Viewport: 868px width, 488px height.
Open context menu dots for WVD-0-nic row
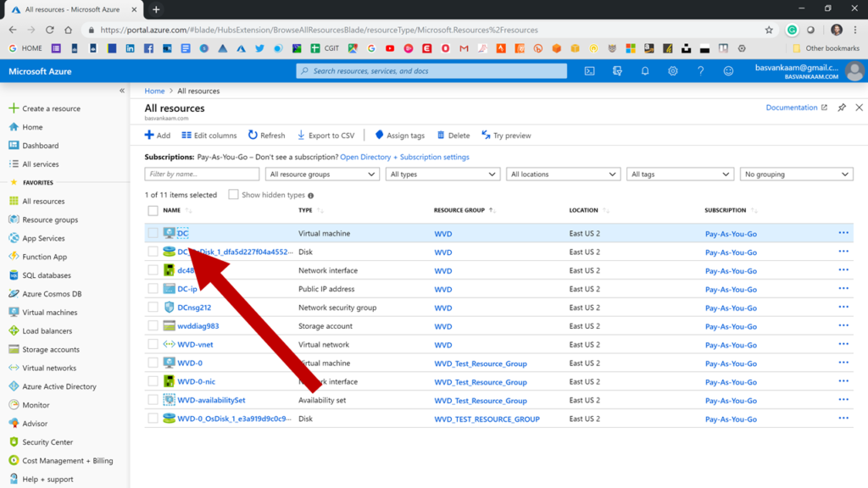tap(843, 381)
